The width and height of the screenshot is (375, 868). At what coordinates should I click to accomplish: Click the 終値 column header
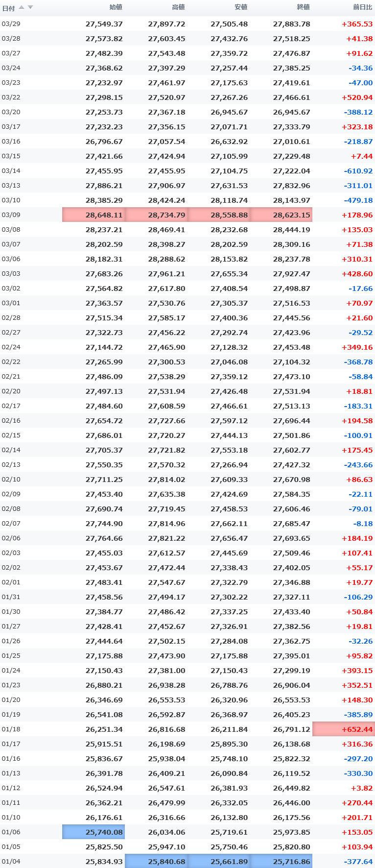304,7
